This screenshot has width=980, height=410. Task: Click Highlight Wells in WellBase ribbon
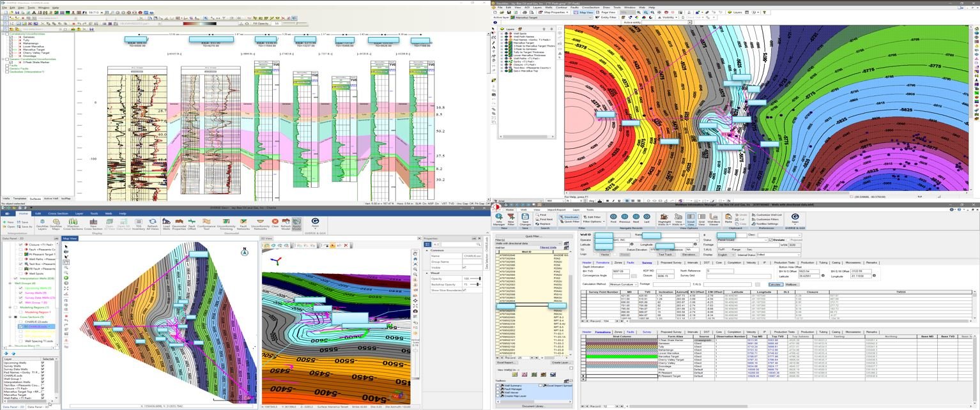[x=664, y=219]
